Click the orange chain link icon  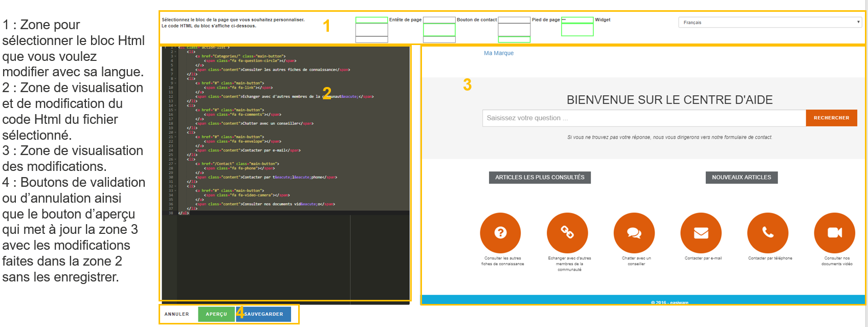point(567,233)
